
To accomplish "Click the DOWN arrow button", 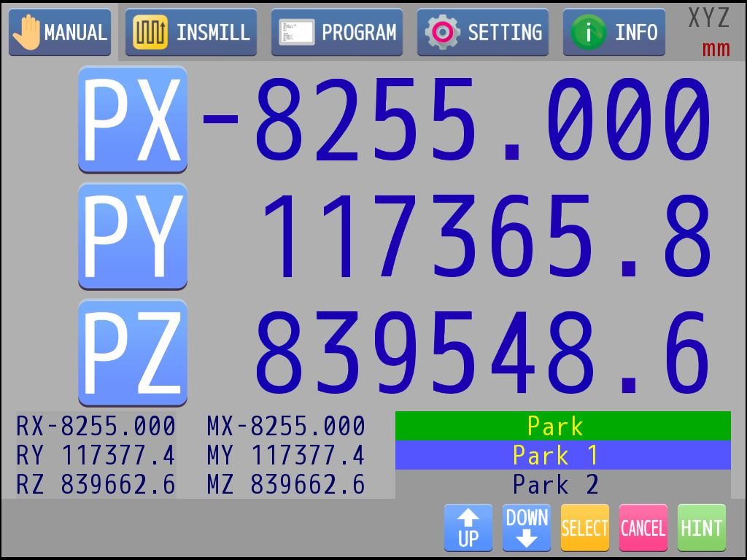I will (527, 528).
